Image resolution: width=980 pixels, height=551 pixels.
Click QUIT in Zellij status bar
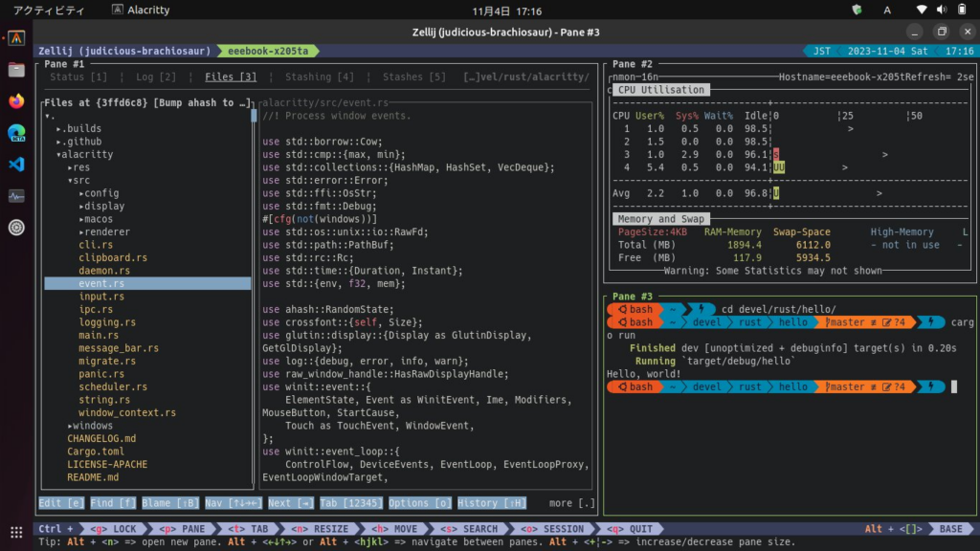pyautogui.click(x=630, y=529)
